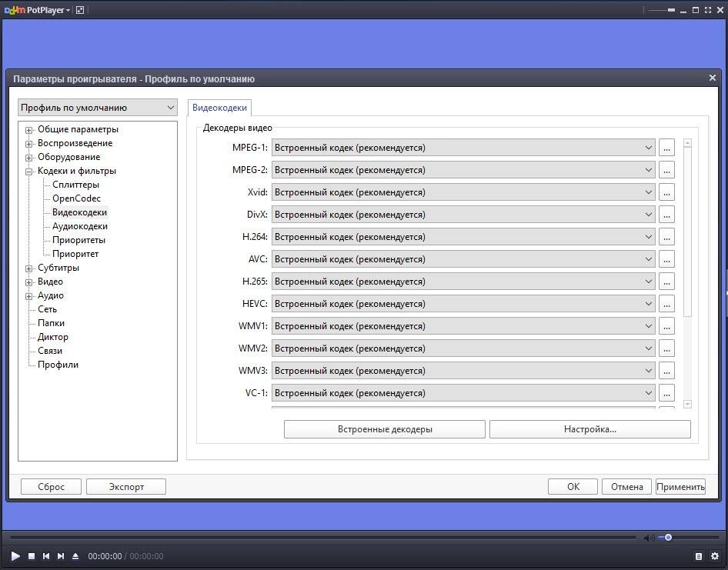Mute audio via the speaker icon
728x570 pixels.
click(648, 538)
